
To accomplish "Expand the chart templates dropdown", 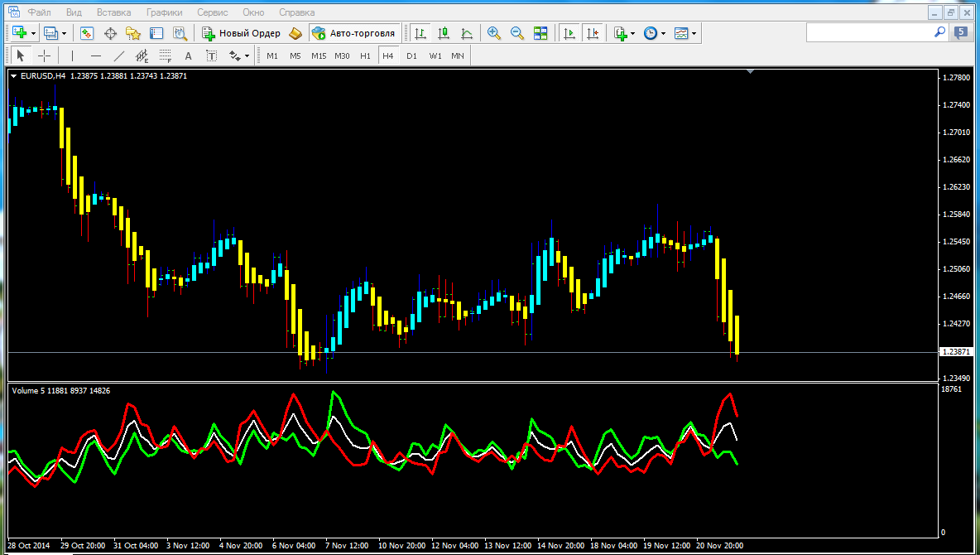I will [694, 33].
